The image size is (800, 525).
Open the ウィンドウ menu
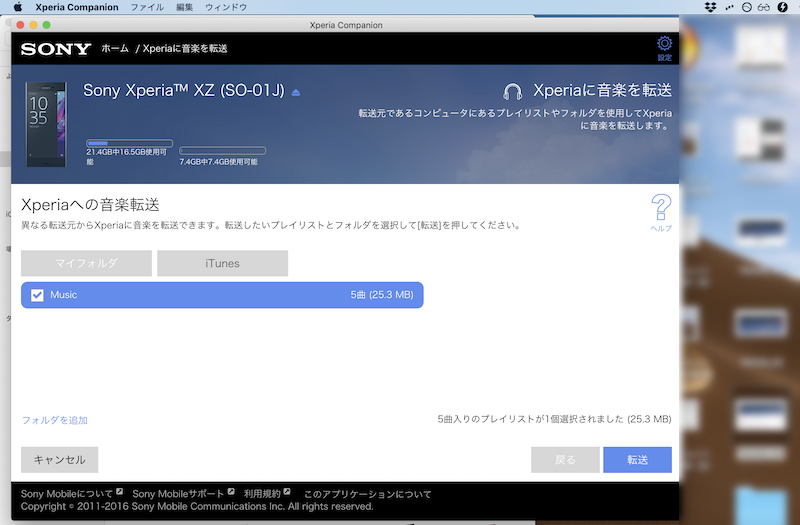coord(225,7)
